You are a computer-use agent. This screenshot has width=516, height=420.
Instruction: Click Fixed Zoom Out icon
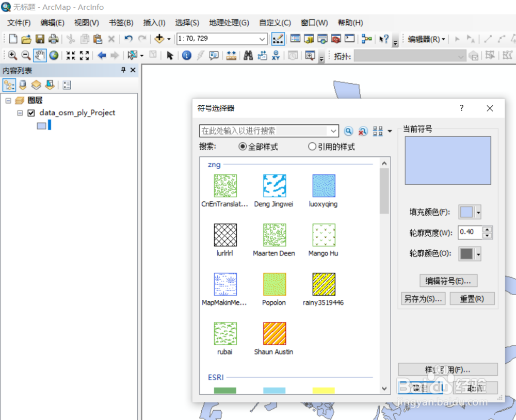point(84,55)
